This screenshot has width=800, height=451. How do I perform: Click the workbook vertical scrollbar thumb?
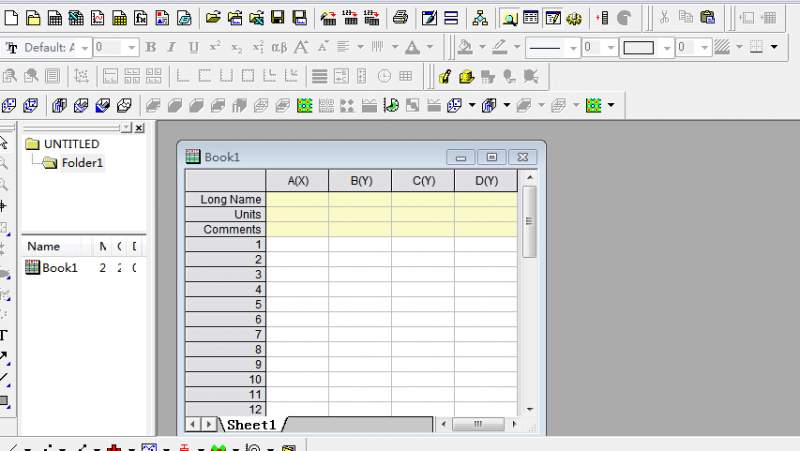pyautogui.click(x=529, y=221)
